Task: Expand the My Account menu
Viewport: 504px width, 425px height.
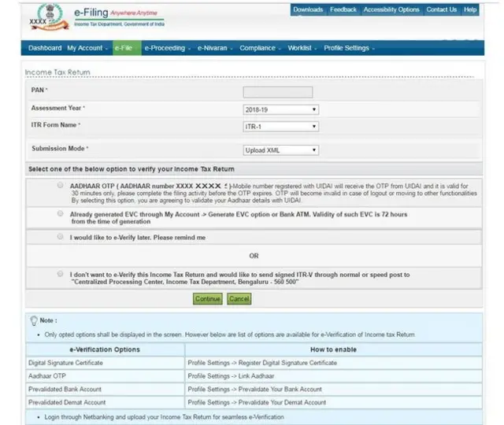Action: coord(87,48)
